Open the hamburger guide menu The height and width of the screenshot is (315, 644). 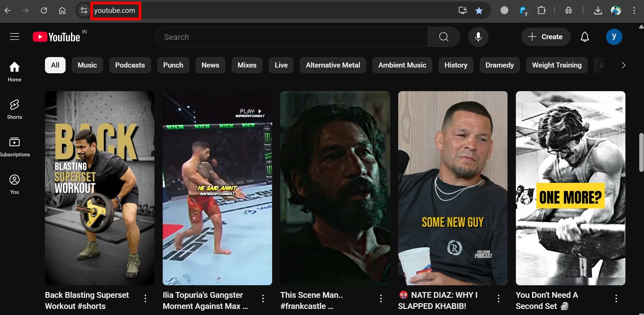(15, 36)
